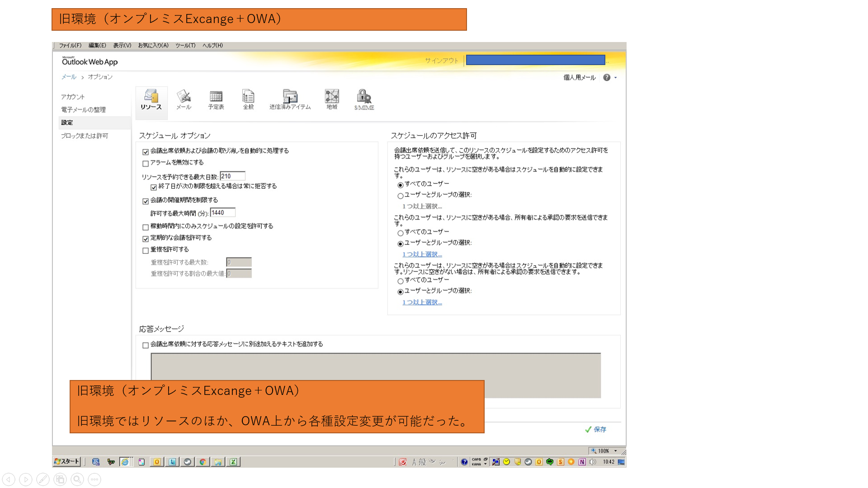Open Outlook from the taskbar

[157, 462]
